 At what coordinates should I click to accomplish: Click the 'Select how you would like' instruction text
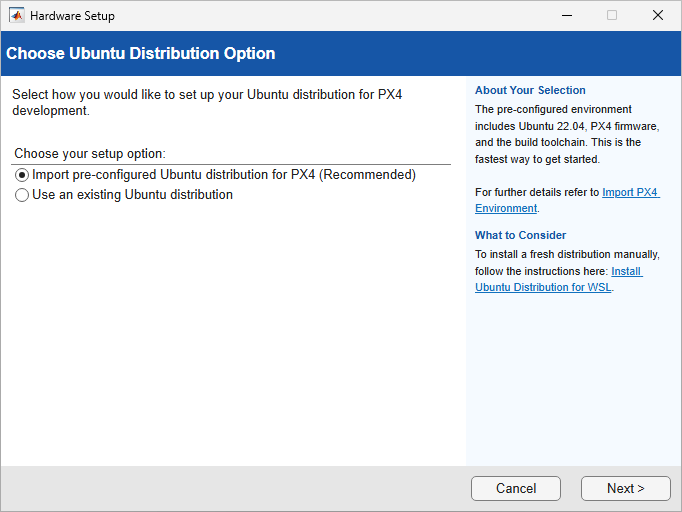coord(207,102)
